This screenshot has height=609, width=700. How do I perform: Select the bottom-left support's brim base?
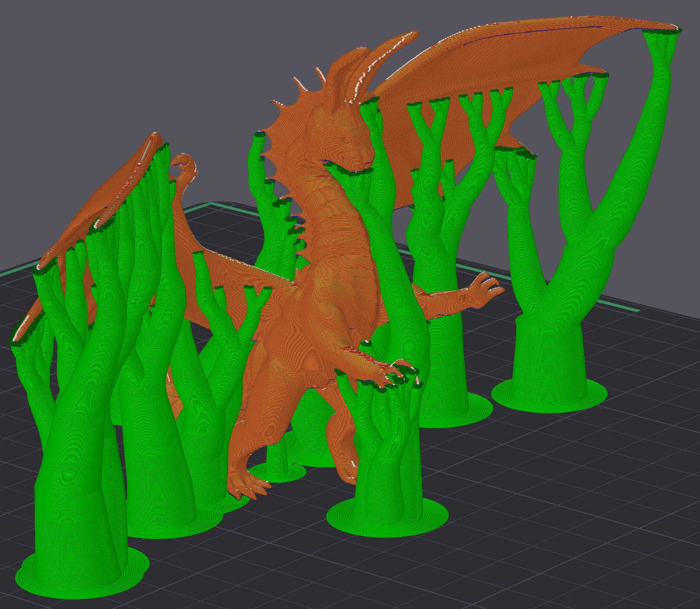click(82, 573)
